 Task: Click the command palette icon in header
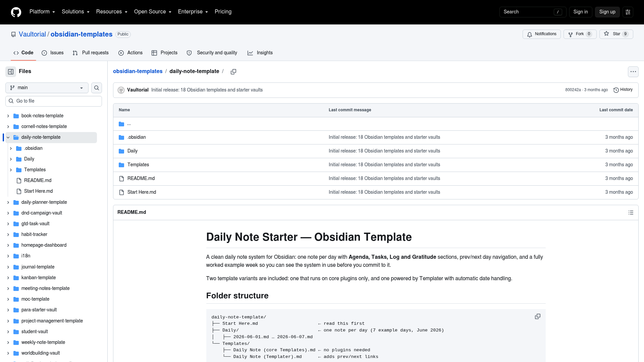628,12
